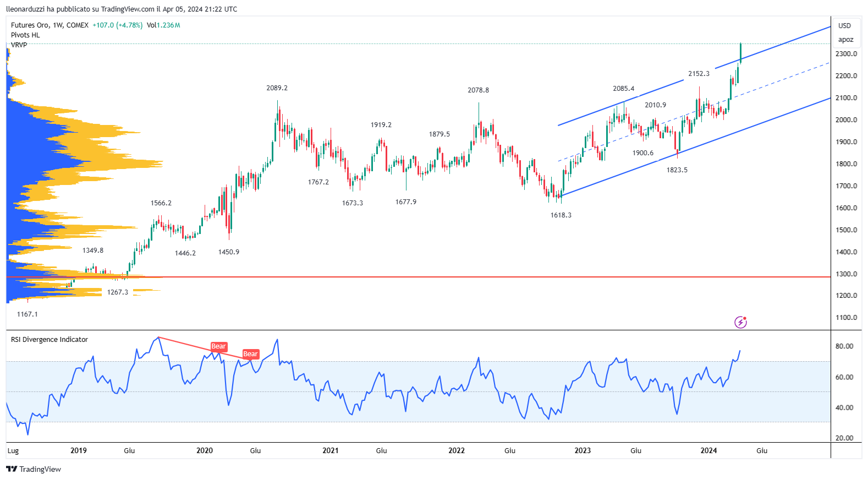The image size is (868, 479).
Task: Select the Pivots HL indicator label
Action: (25, 35)
